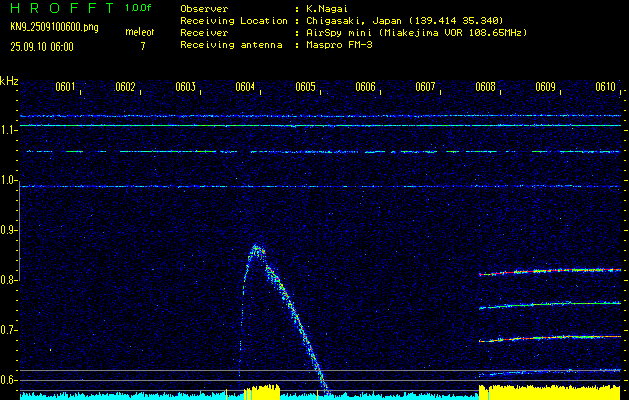Screen dimensions: 629x400
Task: Click the 0608 time marker
Action: [485, 87]
